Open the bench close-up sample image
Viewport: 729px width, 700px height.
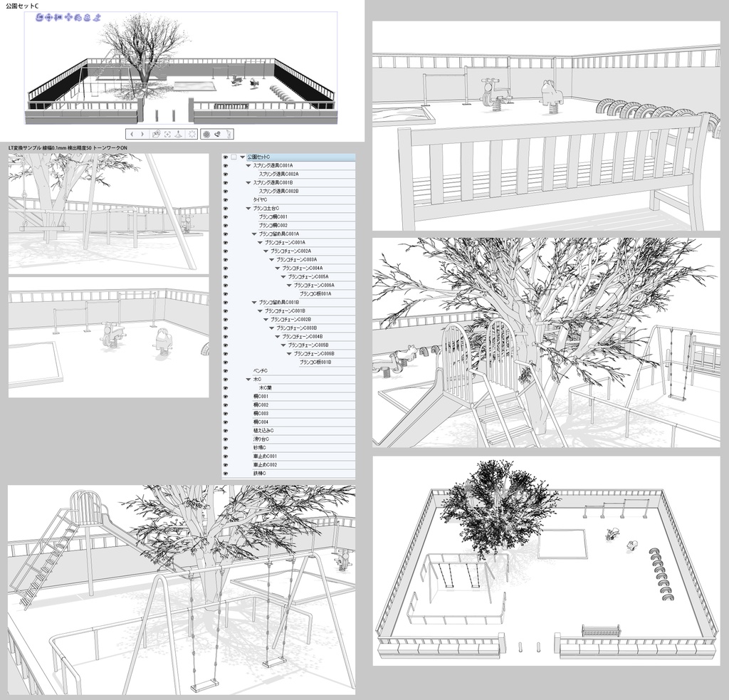pos(546,125)
